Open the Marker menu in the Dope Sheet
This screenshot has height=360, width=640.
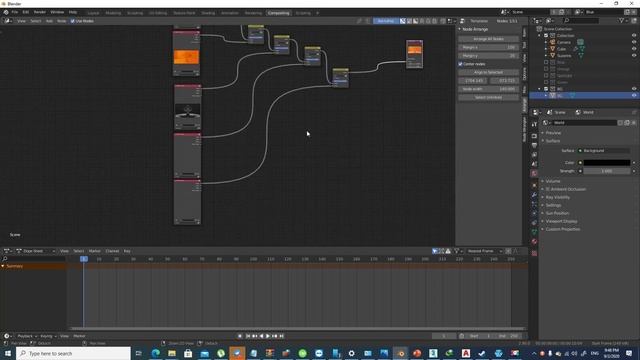coord(94,251)
